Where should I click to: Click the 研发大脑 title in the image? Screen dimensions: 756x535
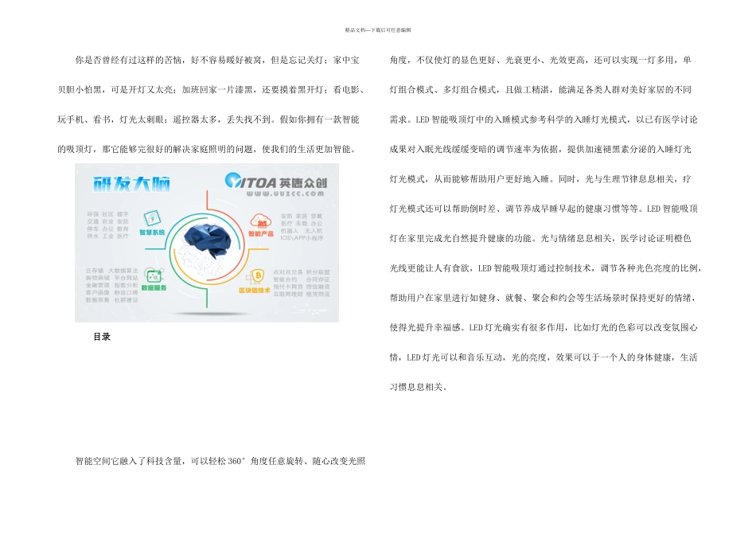(131, 184)
